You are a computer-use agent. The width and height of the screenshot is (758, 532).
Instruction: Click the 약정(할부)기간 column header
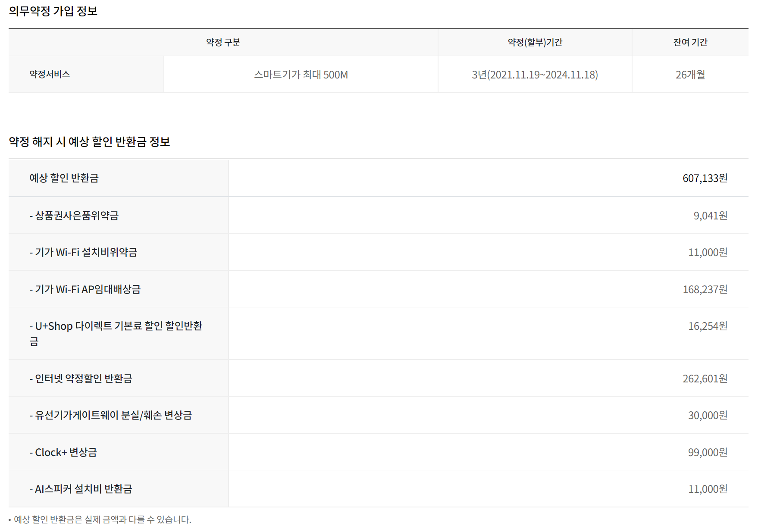coord(535,42)
